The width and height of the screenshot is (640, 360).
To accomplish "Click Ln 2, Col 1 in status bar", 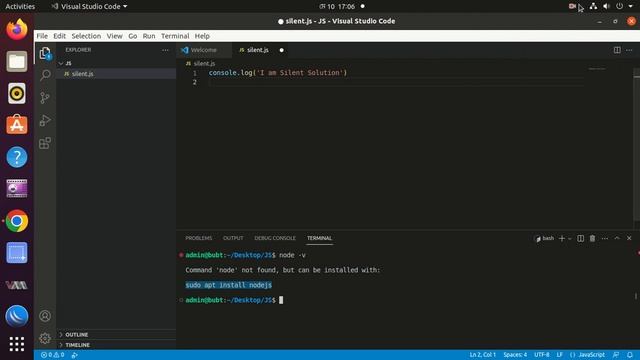I will click(482, 355).
